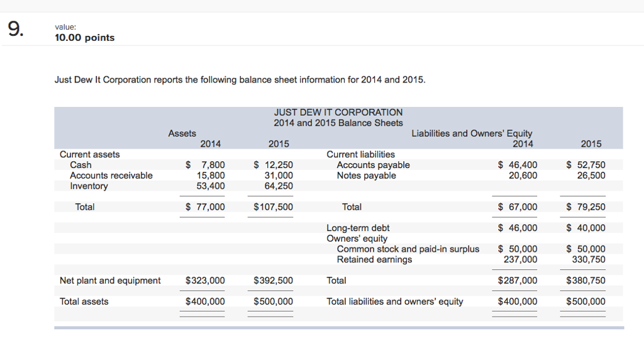Select the 2015 Notes payable value 26,500

point(591,176)
